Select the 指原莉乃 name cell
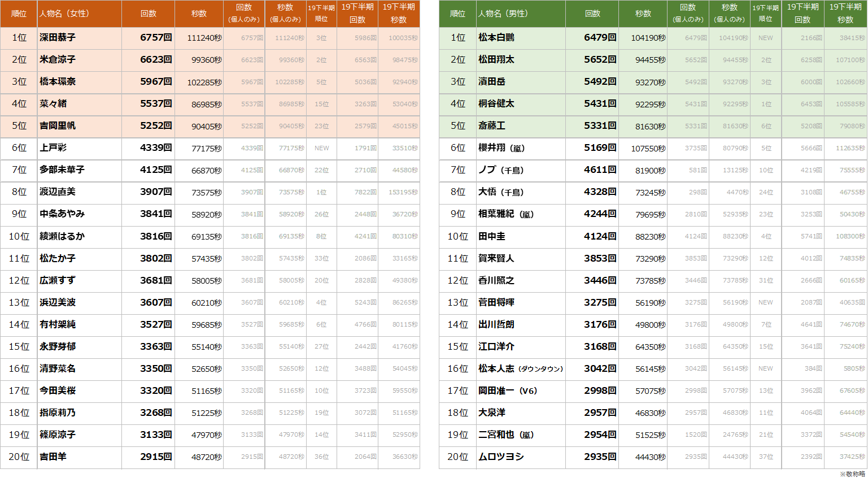Image resolution: width=868 pixels, height=482 pixels. click(x=58, y=412)
